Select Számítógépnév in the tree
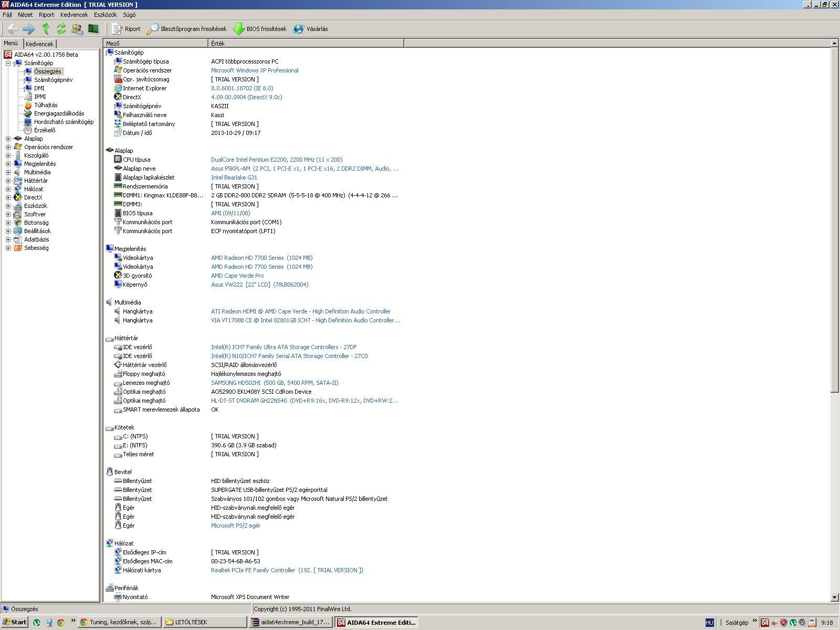 click(x=53, y=80)
